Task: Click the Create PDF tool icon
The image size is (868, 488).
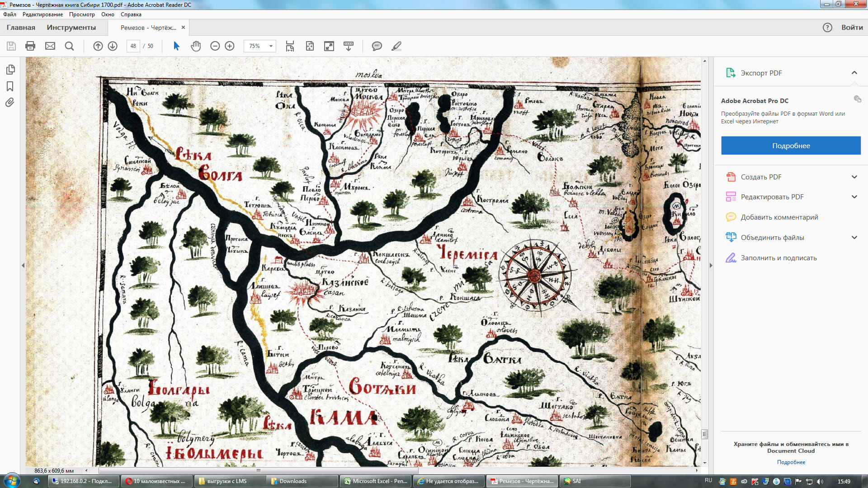Action: click(731, 177)
